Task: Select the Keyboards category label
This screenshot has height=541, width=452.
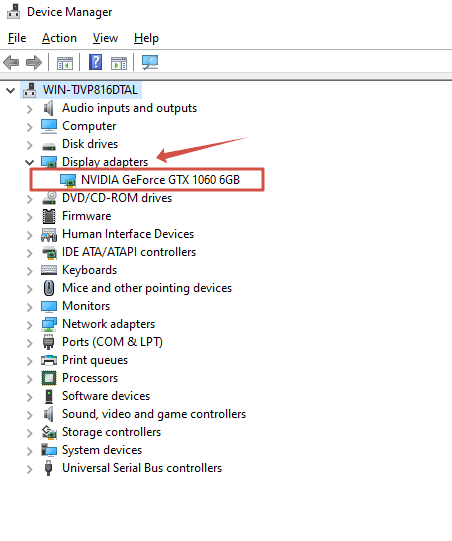Action: pyautogui.click(x=89, y=270)
